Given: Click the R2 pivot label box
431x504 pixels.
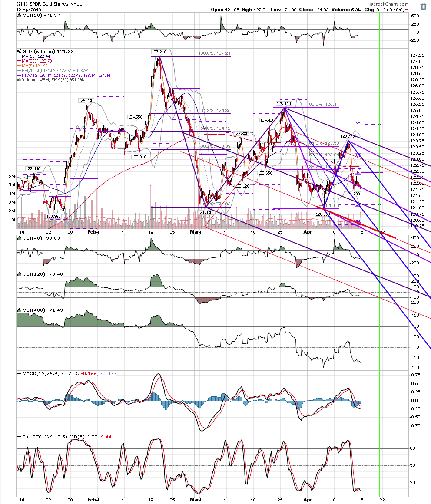Looking at the screenshot, I should 358,124.
